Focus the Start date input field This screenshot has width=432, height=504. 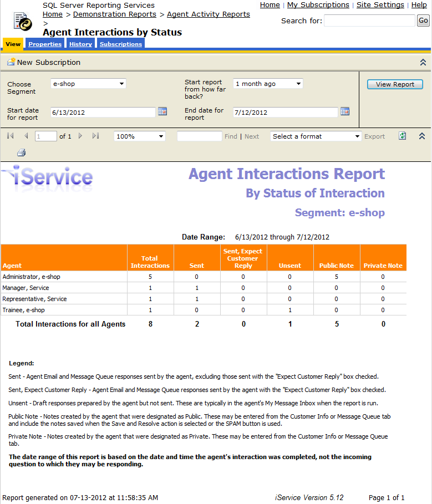103,112
